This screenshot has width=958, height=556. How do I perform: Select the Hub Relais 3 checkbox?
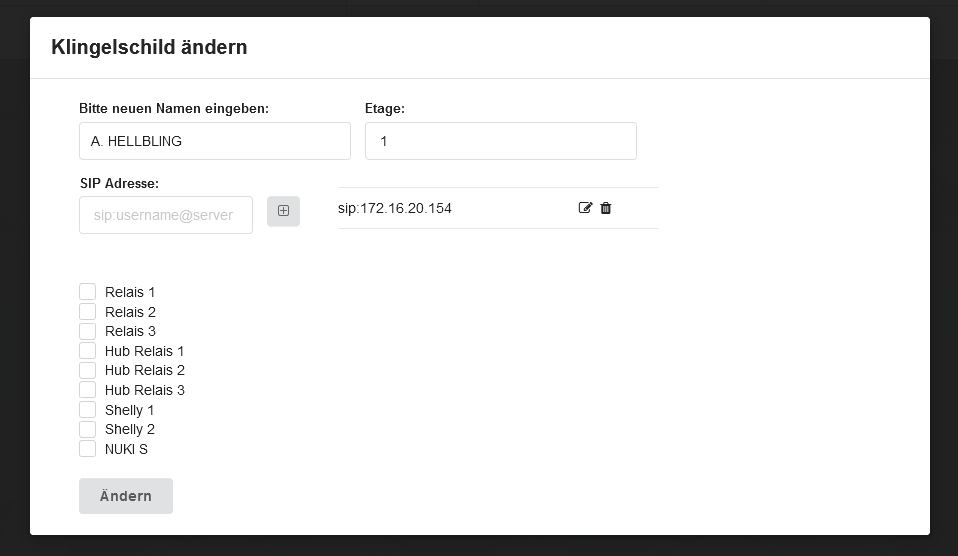pos(87,390)
